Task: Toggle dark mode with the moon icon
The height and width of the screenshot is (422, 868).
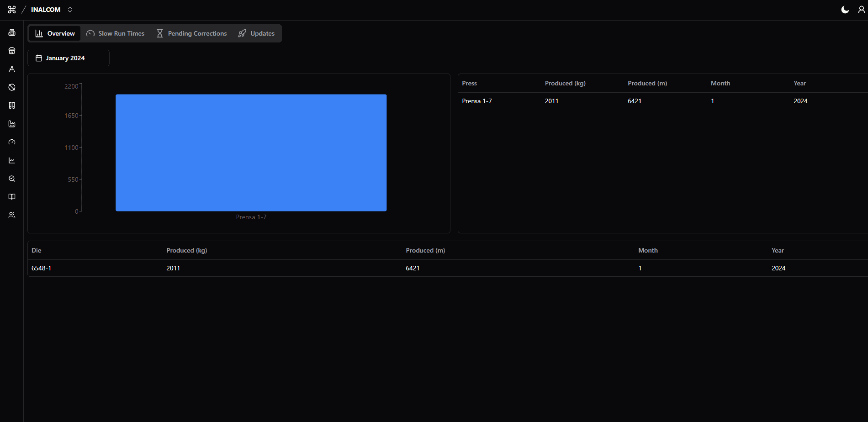Action: pos(845,10)
